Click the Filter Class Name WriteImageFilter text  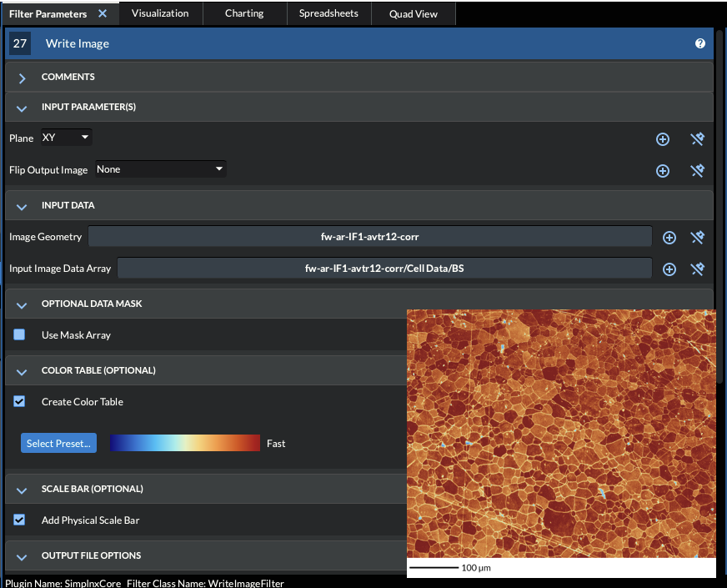205,583
